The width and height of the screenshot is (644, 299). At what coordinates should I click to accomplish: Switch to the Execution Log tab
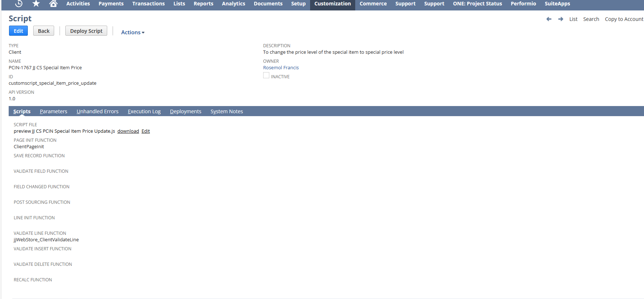pos(144,111)
